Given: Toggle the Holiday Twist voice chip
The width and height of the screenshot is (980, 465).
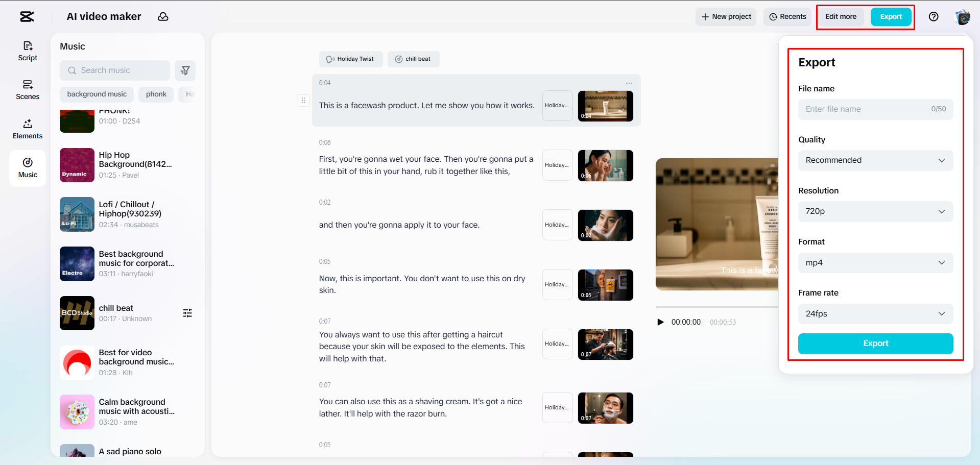Looking at the screenshot, I should [351, 59].
